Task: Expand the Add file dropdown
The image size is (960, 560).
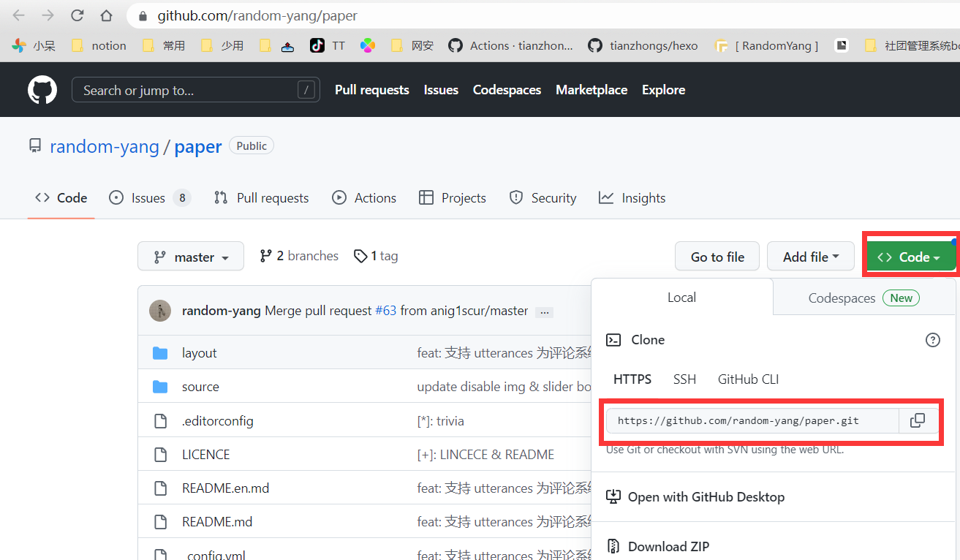Action: [810, 257]
